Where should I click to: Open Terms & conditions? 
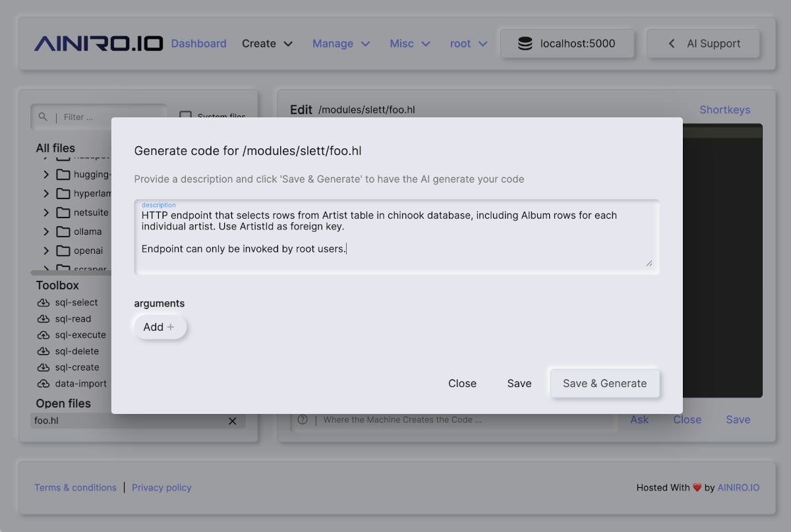[x=75, y=488]
